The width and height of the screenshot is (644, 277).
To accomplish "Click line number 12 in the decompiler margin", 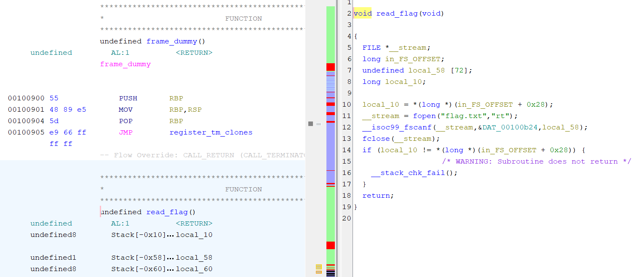I will click(346, 127).
